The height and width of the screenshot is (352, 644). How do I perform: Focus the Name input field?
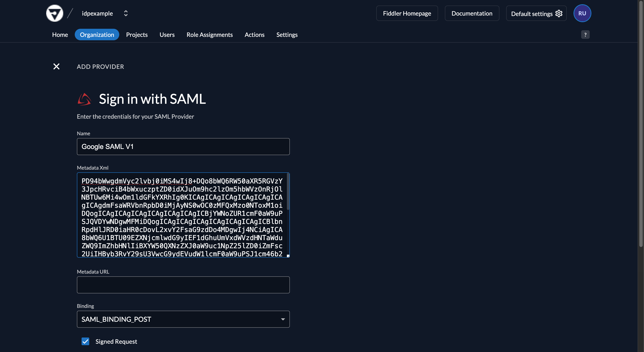(183, 147)
